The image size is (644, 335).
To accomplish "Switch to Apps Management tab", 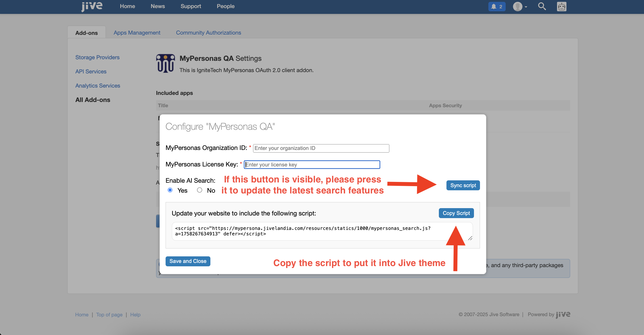I will click(x=137, y=33).
